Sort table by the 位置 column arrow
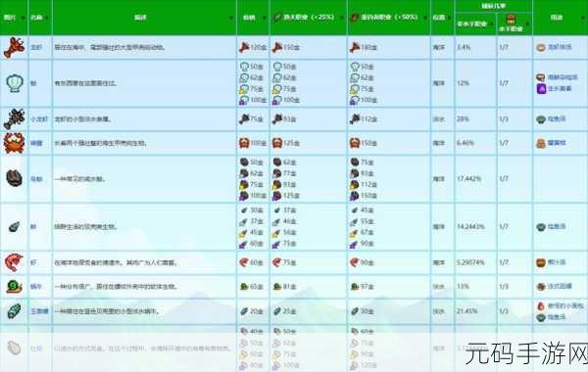Viewport: 588px width, 372px height. (x=450, y=18)
